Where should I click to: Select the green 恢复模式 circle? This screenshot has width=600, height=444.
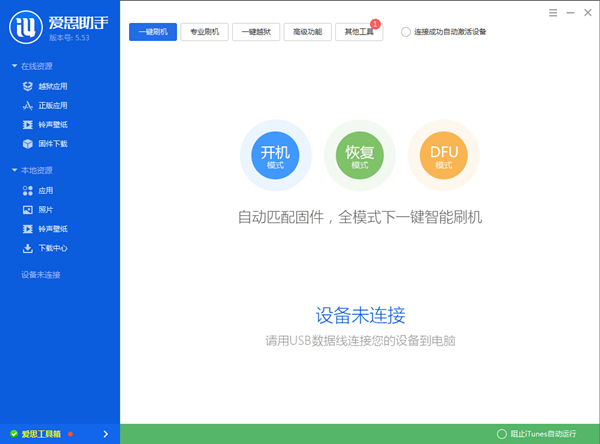[x=360, y=155]
